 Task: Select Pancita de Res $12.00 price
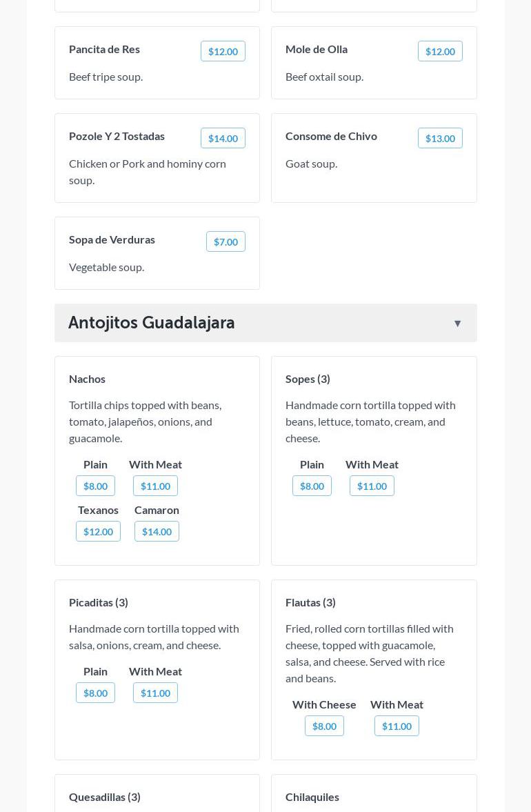tap(223, 52)
